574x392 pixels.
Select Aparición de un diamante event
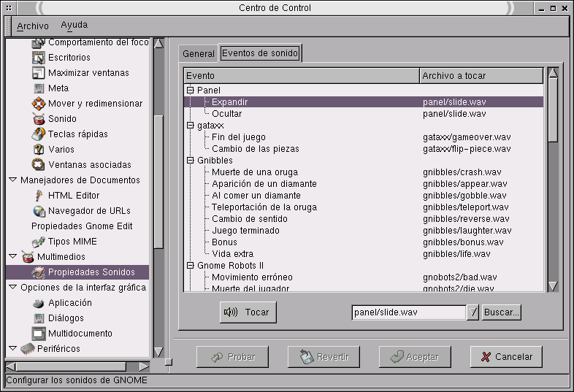point(364,184)
